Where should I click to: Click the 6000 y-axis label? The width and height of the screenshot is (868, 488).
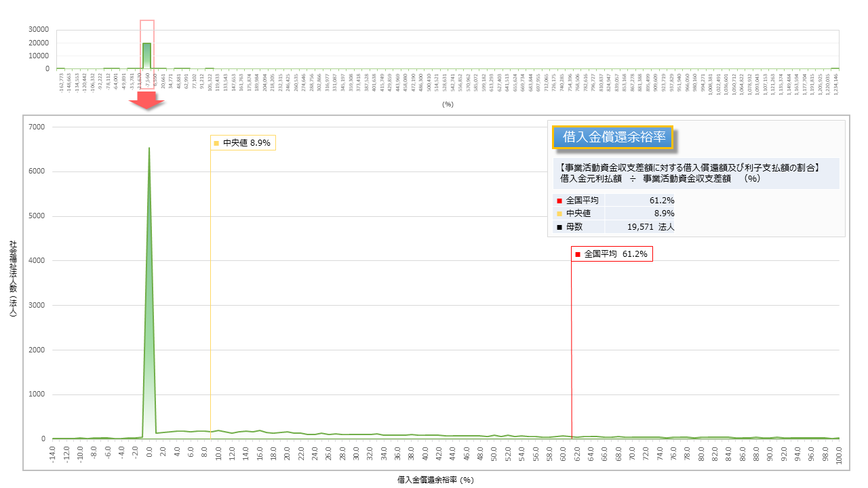pos(36,171)
